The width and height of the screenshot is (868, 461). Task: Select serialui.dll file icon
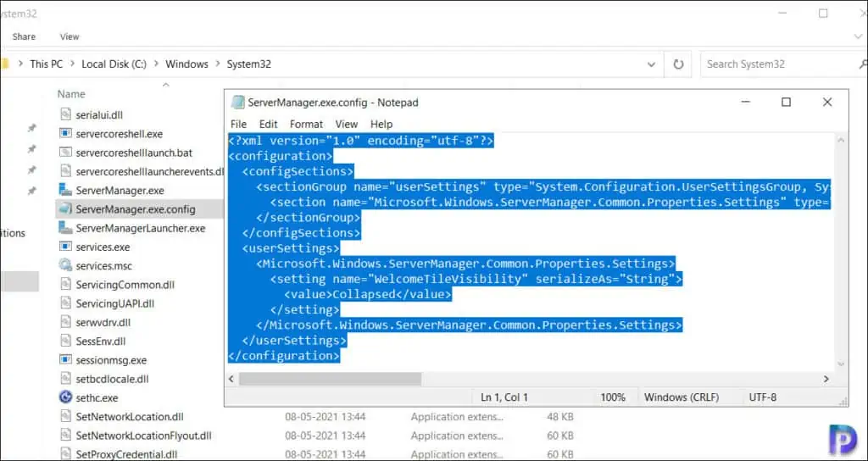(66, 115)
